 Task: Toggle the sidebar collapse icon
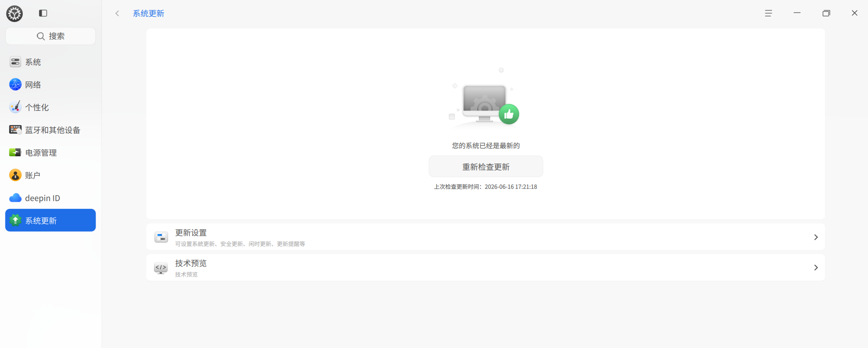click(43, 13)
